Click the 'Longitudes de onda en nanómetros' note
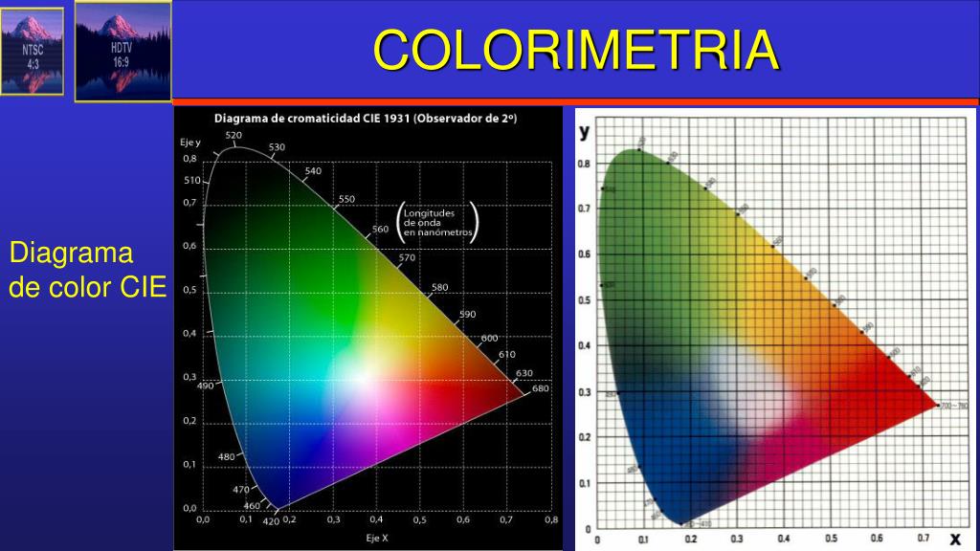980x551 pixels. point(437,222)
